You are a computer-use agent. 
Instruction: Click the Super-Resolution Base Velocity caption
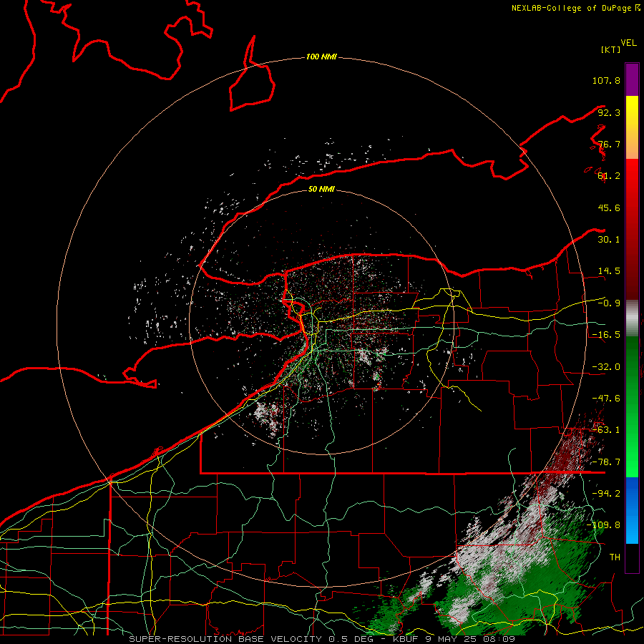321,639
